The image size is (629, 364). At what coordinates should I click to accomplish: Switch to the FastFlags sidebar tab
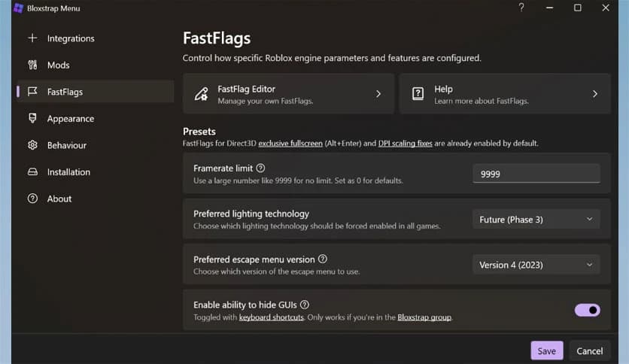click(65, 92)
